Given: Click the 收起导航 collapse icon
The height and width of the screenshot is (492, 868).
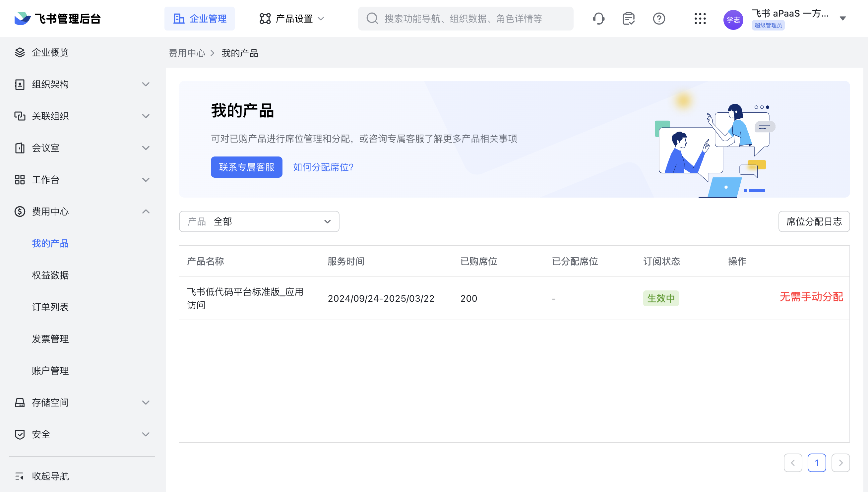Looking at the screenshot, I should click(19, 476).
